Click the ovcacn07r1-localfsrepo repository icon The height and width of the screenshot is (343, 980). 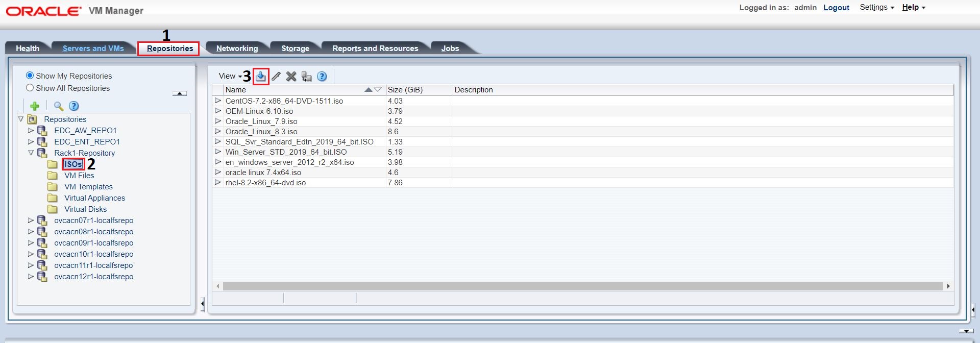click(x=42, y=220)
